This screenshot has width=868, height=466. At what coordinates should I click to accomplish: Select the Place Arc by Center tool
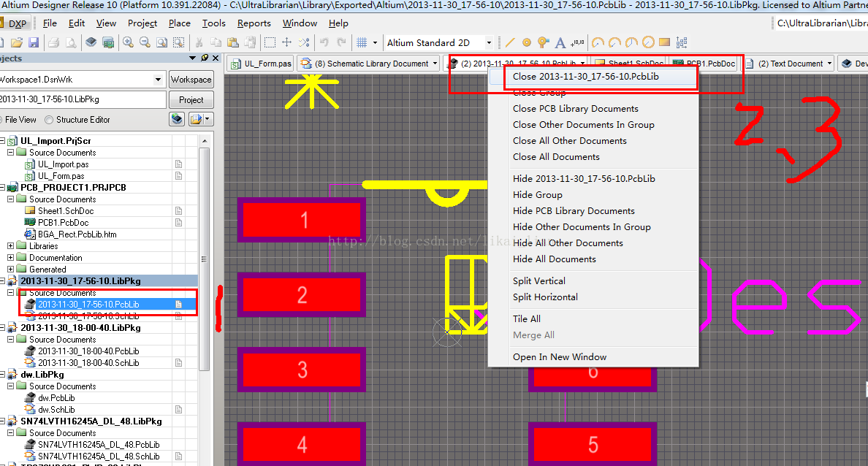[x=598, y=42]
